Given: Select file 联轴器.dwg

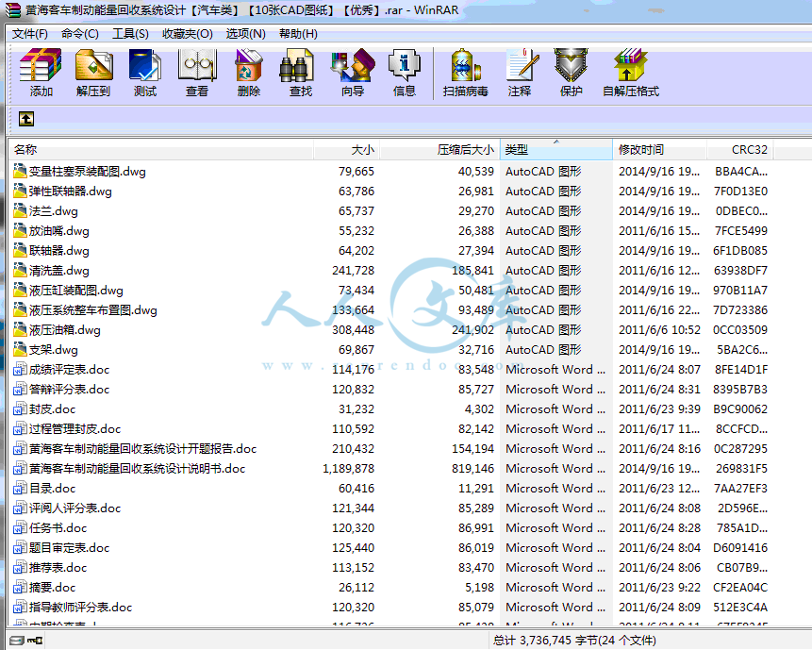Looking at the screenshot, I should click(59, 251).
